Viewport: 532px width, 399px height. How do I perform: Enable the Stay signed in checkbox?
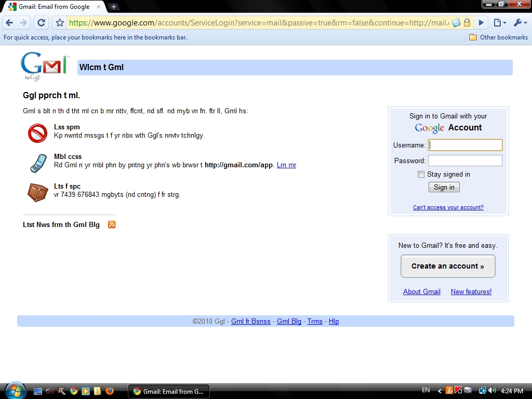tap(421, 175)
